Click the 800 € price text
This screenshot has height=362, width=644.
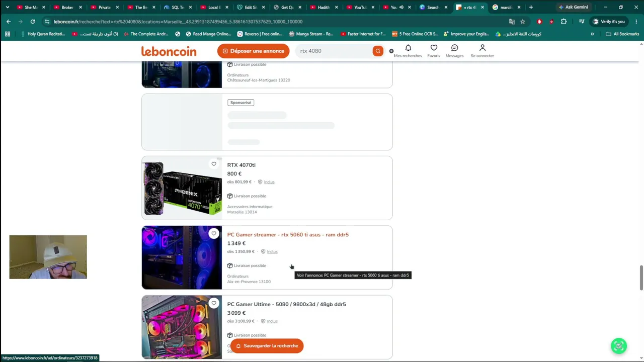pyautogui.click(x=234, y=174)
